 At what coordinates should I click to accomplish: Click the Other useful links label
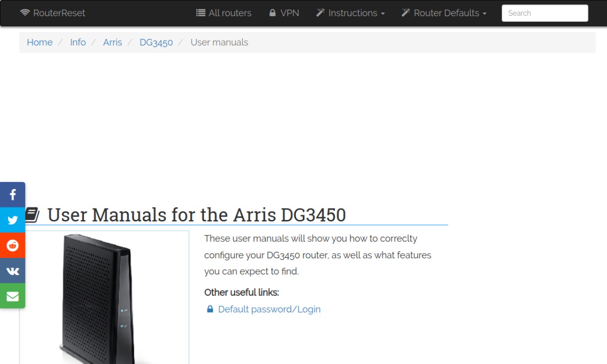241,292
